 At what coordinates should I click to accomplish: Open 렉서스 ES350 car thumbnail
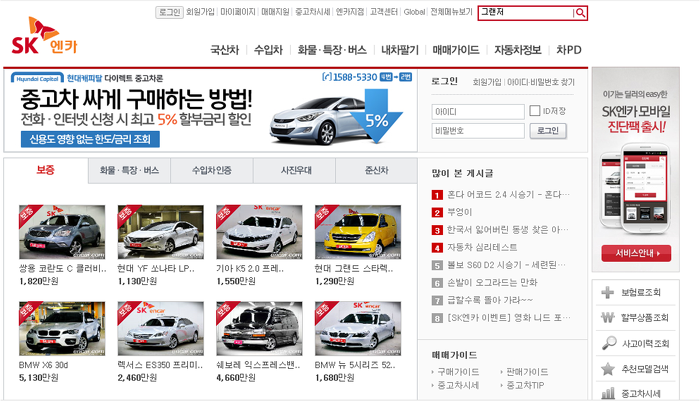161,329
